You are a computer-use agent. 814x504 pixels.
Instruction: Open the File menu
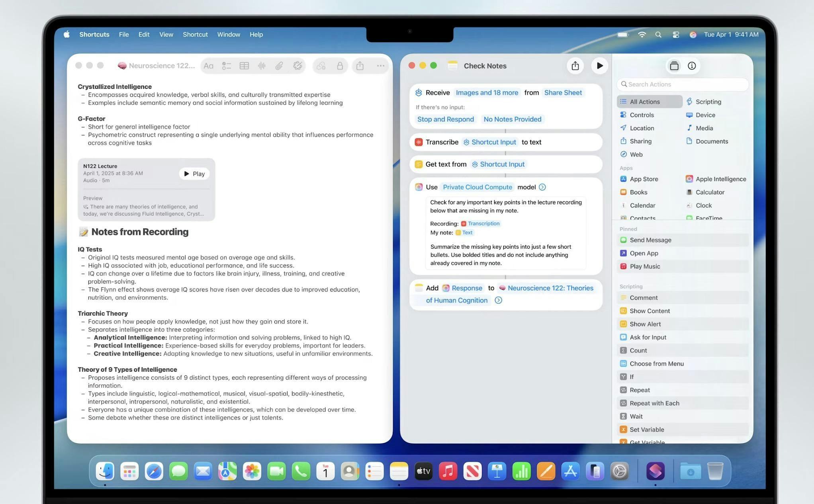[x=123, y=35]
